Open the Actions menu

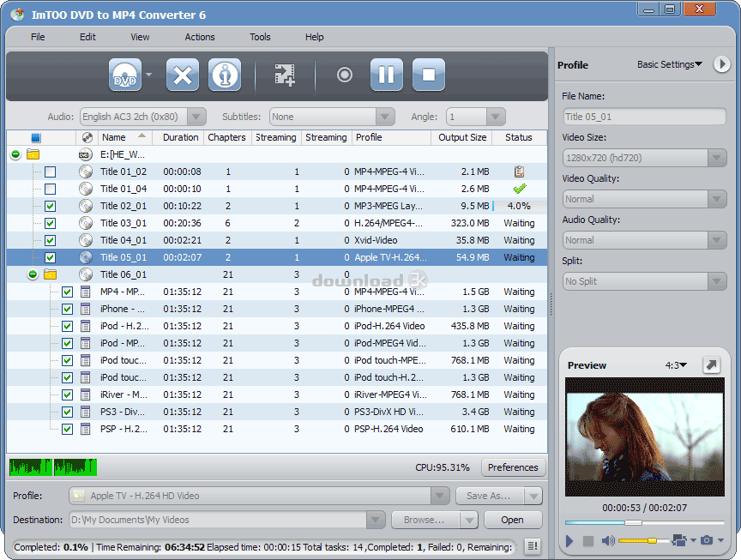pos(200,37)
